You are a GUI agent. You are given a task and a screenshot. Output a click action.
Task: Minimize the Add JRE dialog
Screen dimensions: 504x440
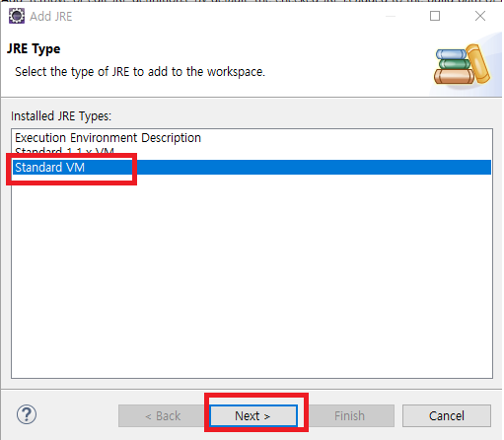point(391,16)
